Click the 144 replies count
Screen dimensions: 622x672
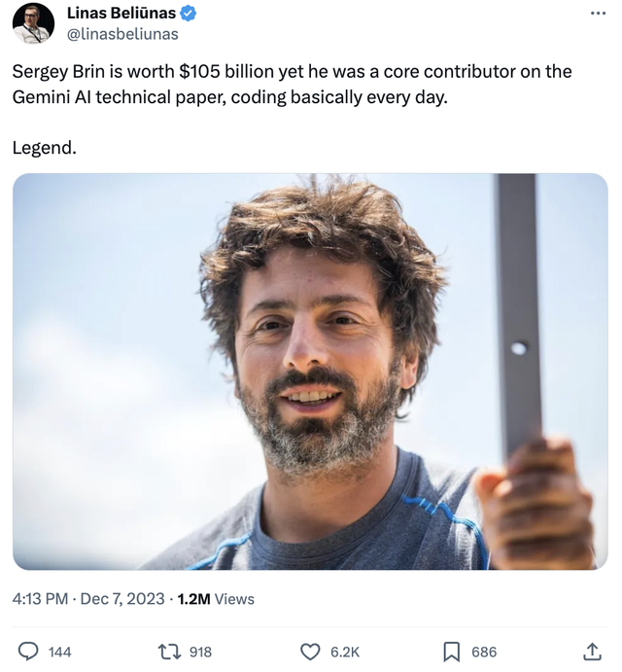(59, 653)
